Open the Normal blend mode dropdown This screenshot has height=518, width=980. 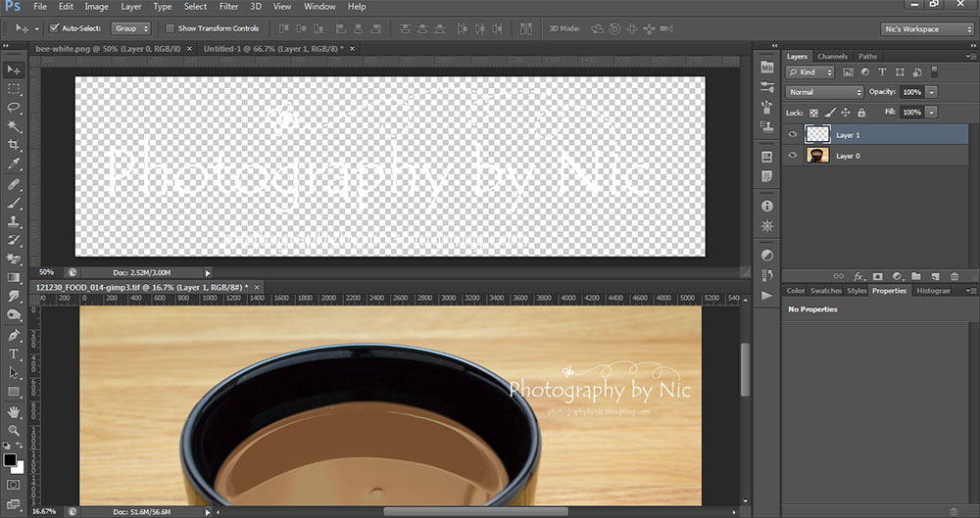click(x=824, y=92)
